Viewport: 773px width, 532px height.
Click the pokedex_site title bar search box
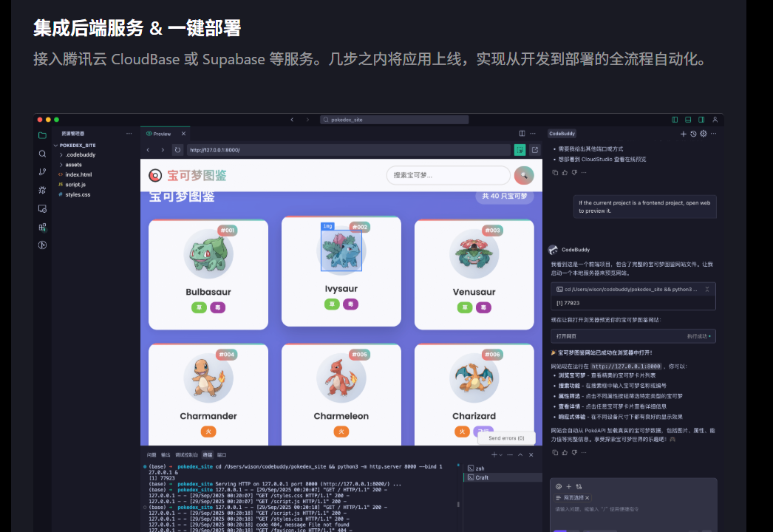click(395, 120)
